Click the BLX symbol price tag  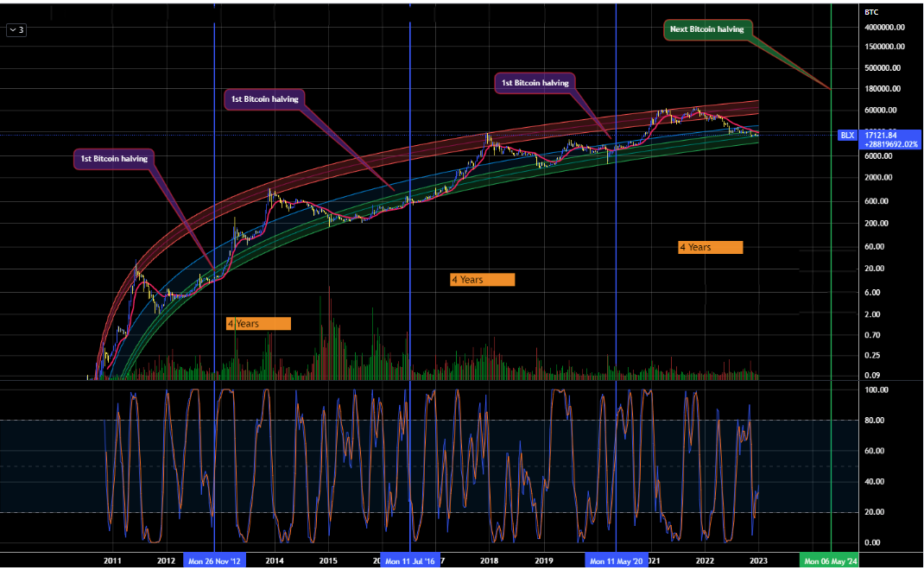846,136
